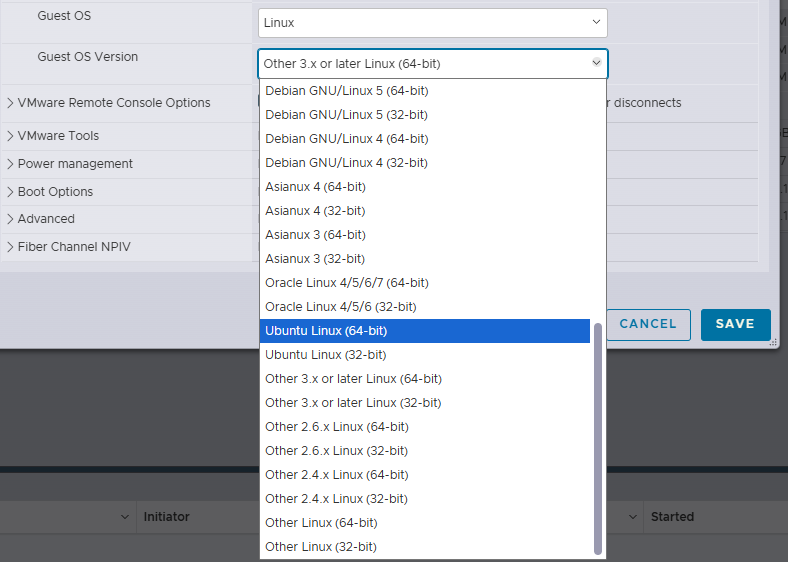Click the Started column header
The image size is (788, 562).
pos(672,517)
